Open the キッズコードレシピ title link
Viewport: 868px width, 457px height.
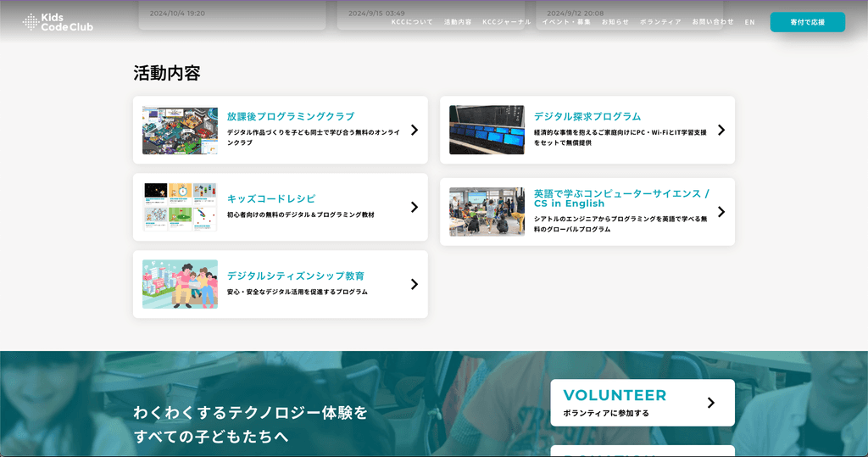point(271,198)
